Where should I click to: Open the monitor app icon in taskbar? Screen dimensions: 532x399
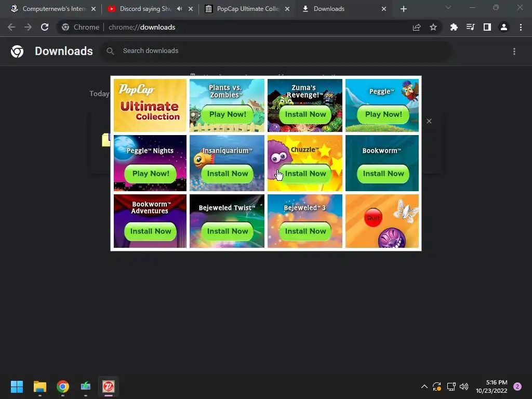click(86, 387)
